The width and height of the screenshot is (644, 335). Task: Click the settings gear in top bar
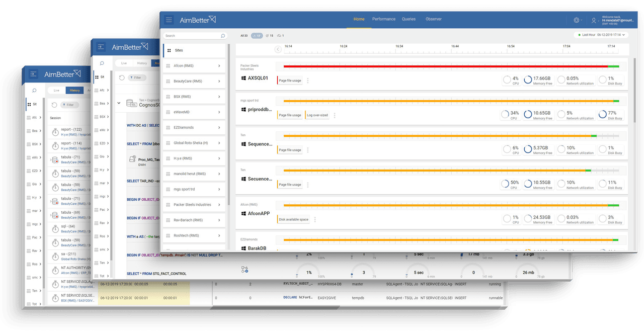coord(577,20)
